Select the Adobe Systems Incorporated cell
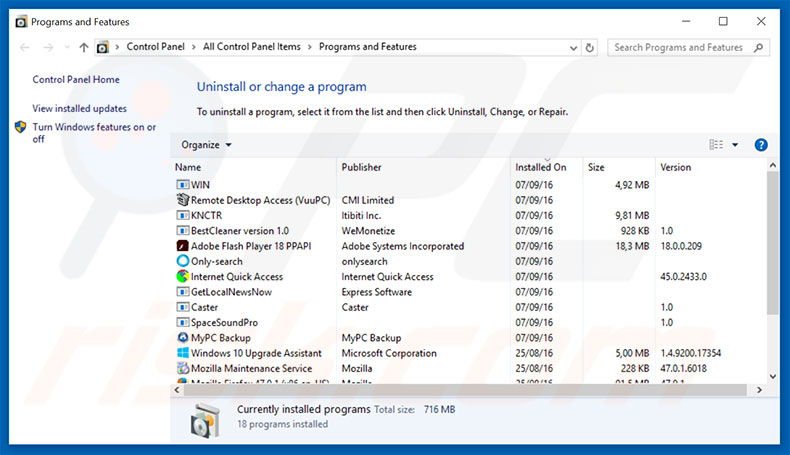Image resolution: width=790 pixels, height=455 pixels. click(403, 246)
